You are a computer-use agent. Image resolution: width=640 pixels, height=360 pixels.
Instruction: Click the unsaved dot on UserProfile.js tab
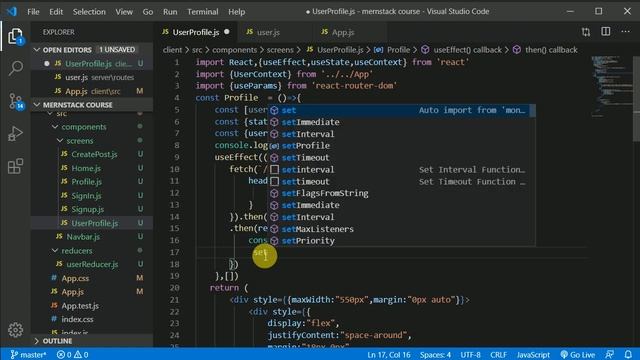pyautogui.click(x=227, y=32)
